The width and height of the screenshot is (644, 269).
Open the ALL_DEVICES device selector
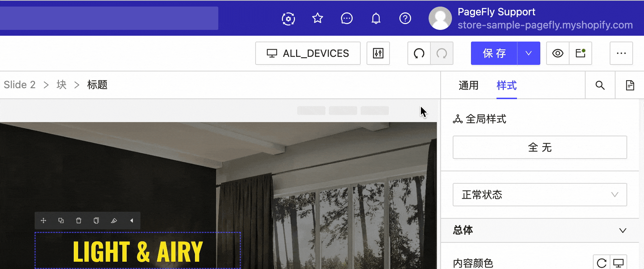[308, 53]
